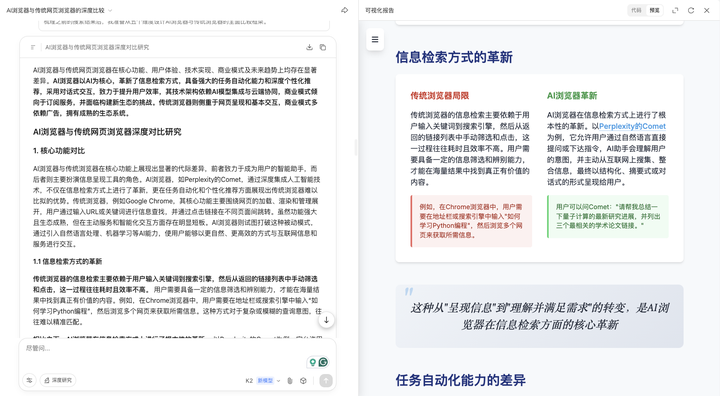This screenshot has width=720, height=396.
Task: Expand the conversation title dropdown chevron
Action: 110,10
